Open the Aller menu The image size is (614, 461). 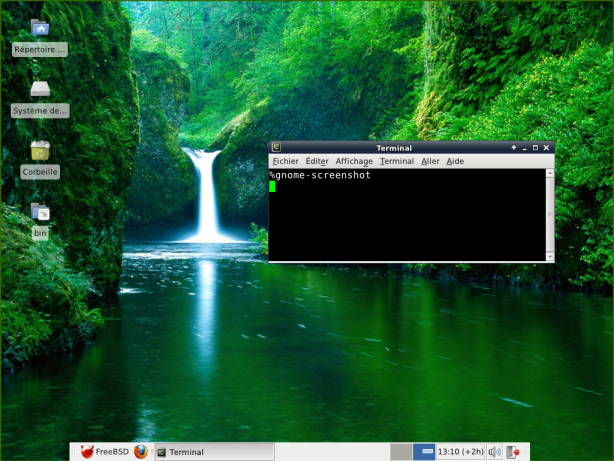pyautogui.click(x=430, y=161)
